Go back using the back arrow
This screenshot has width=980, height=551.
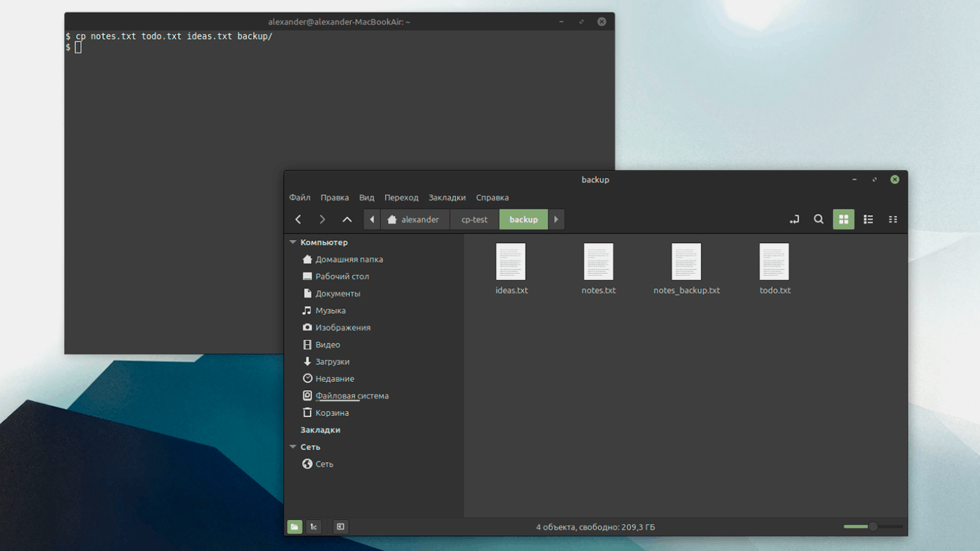pos(298,220)
